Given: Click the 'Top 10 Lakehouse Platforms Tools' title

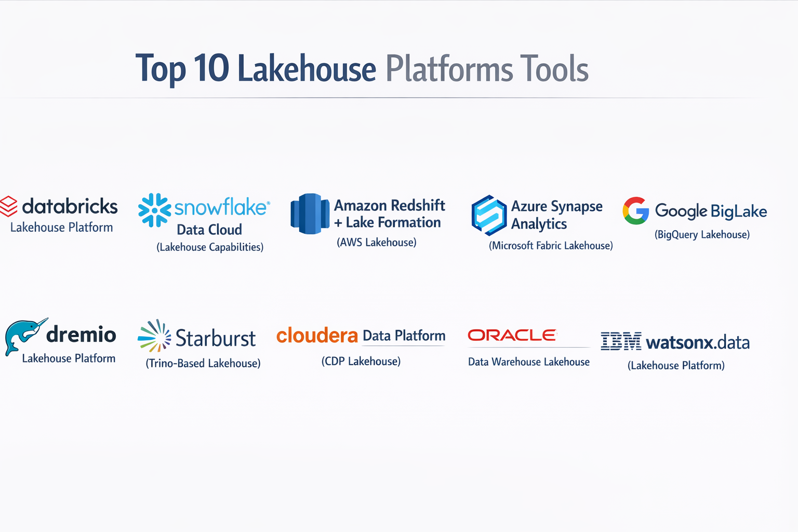Looking at the screenshot, I should coord(362,69).
